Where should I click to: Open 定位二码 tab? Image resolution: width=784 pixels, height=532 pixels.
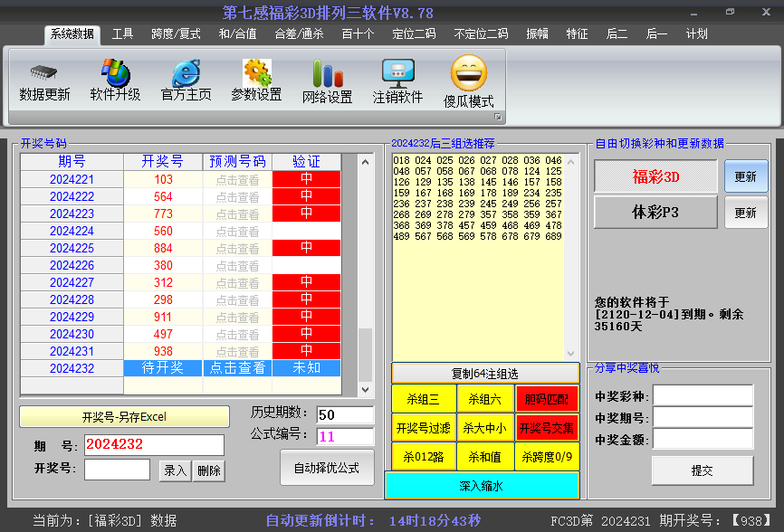click(414, 34)
